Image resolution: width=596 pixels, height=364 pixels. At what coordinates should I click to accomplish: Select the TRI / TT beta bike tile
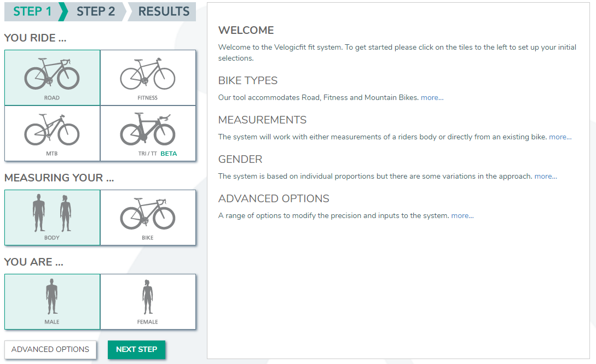pos(148,133)
